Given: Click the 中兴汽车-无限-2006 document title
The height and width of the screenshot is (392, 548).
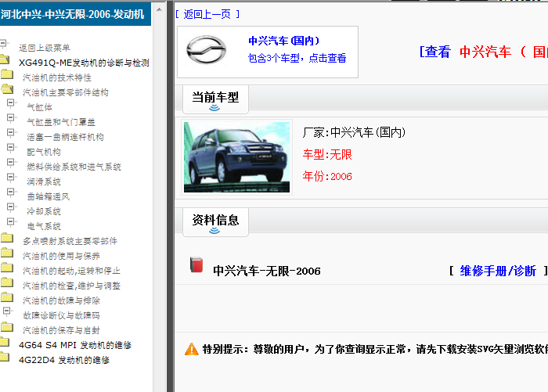Looking at the screenshot, I should 267,272.
